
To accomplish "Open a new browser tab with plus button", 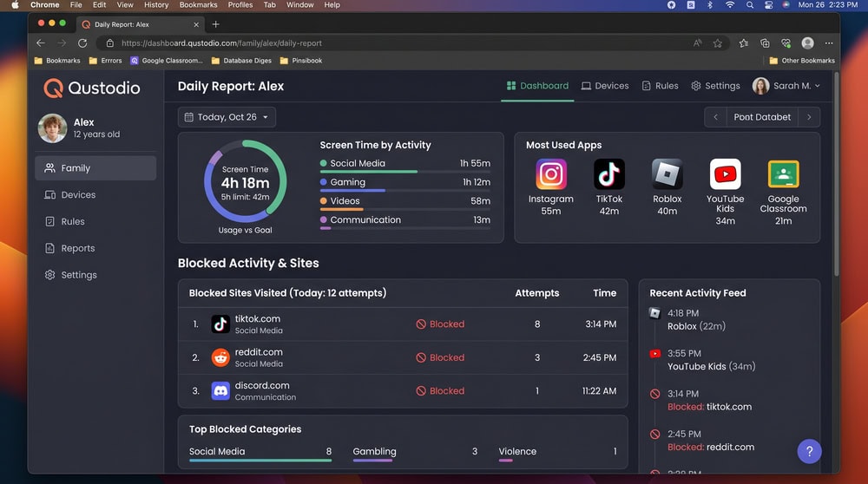I will [216, 24].
